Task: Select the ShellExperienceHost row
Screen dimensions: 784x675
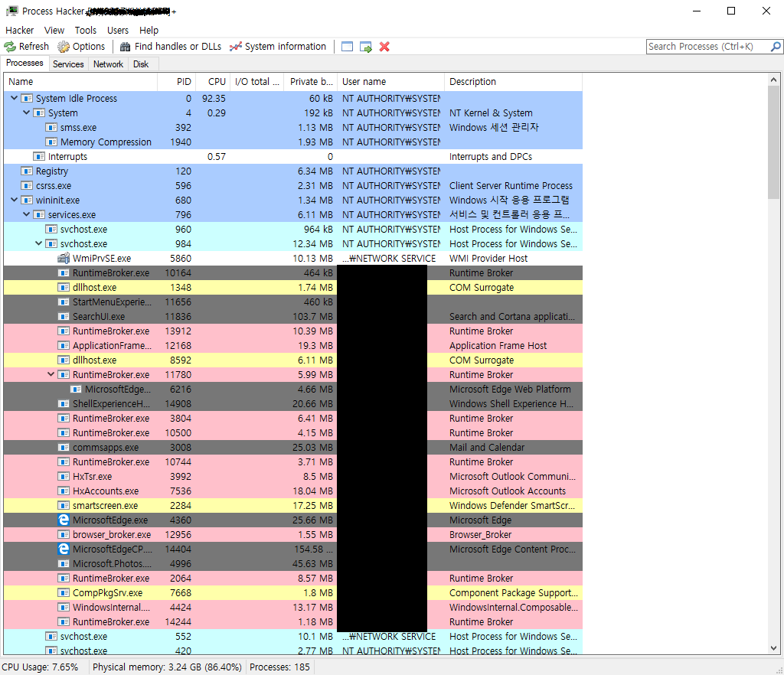Action: tap(293, 404)
